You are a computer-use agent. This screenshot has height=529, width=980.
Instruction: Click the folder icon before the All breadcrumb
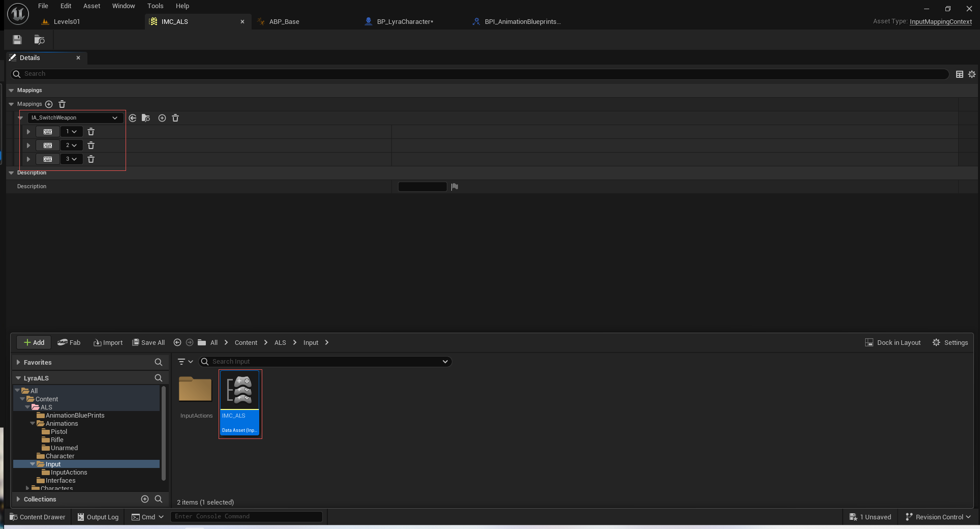pos(202,343)
